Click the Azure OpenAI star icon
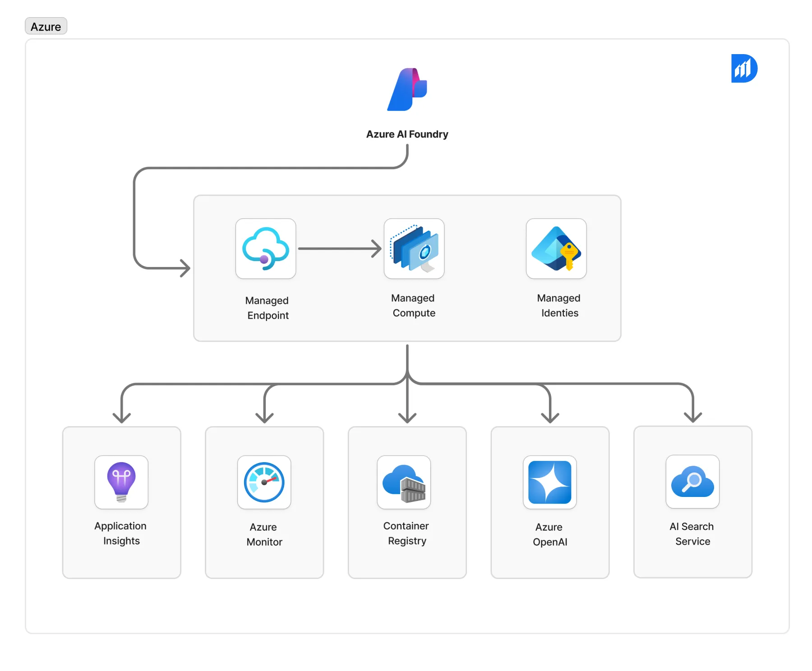Image resolution: width=812 pixels, height=671 pixels. click(x=550, y=482)
